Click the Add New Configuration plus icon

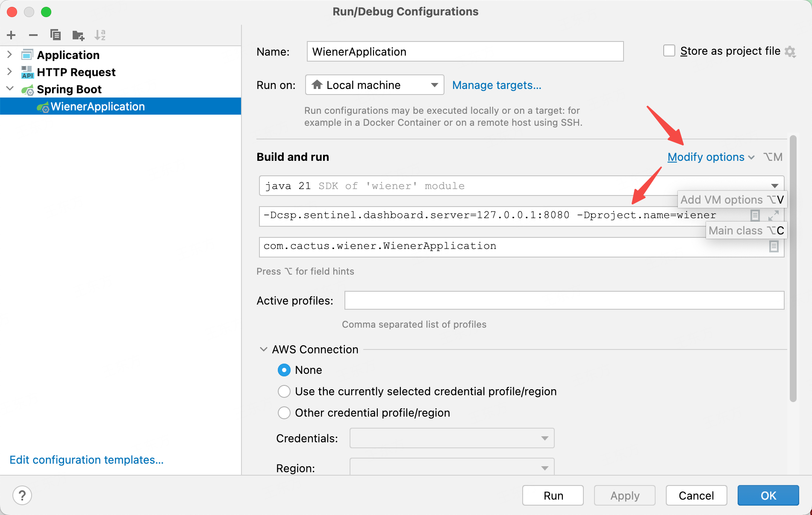click(x=12, y=35)
